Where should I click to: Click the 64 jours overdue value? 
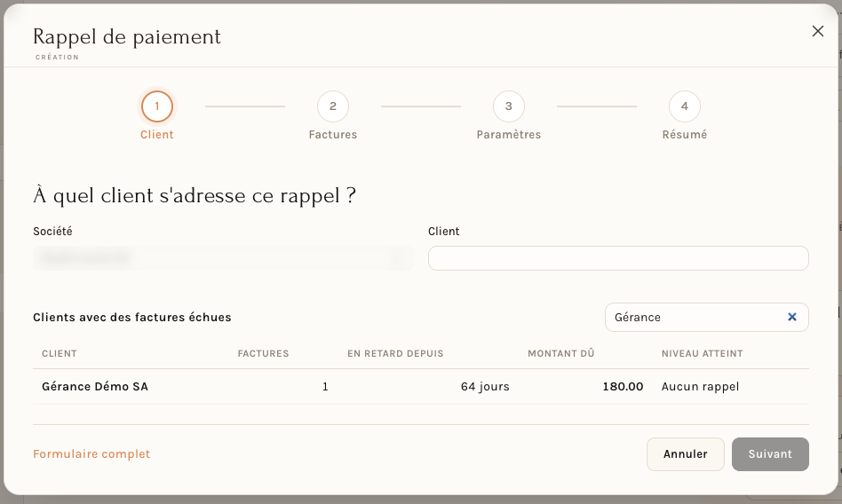tap(485, 387)
